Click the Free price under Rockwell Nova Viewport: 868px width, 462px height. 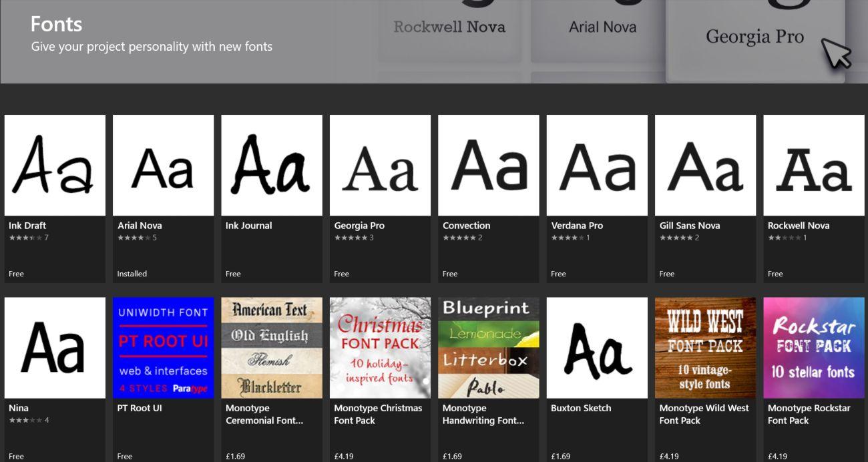(x=775, y=274)
